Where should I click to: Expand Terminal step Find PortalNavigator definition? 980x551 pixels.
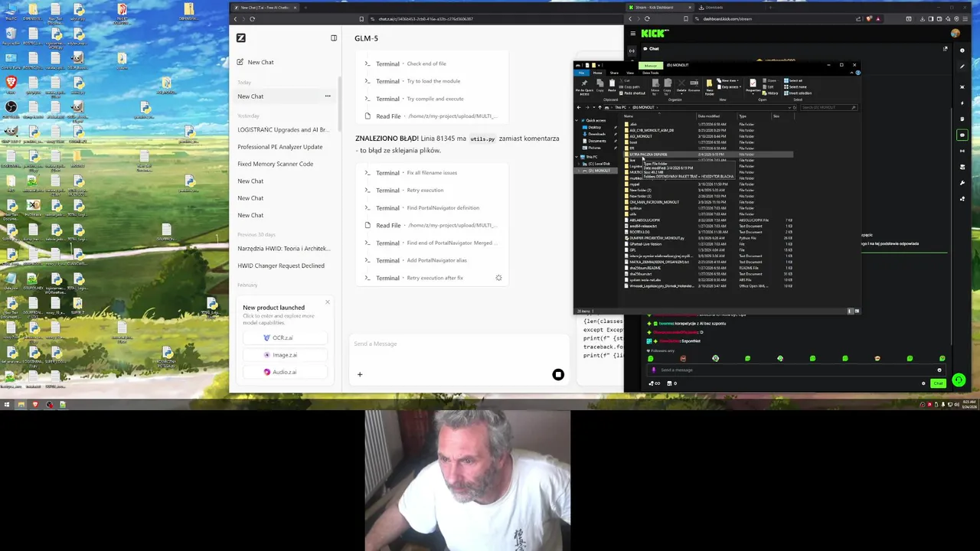(422, 208)
